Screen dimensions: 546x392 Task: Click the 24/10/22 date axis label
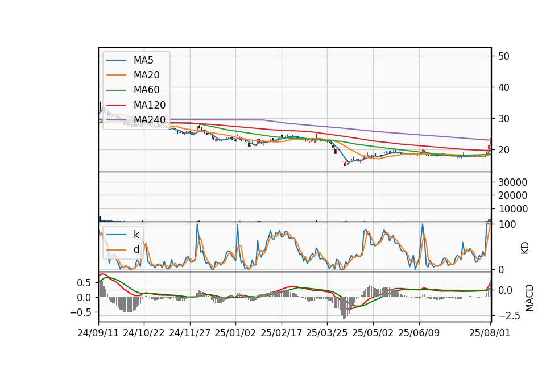144,333
